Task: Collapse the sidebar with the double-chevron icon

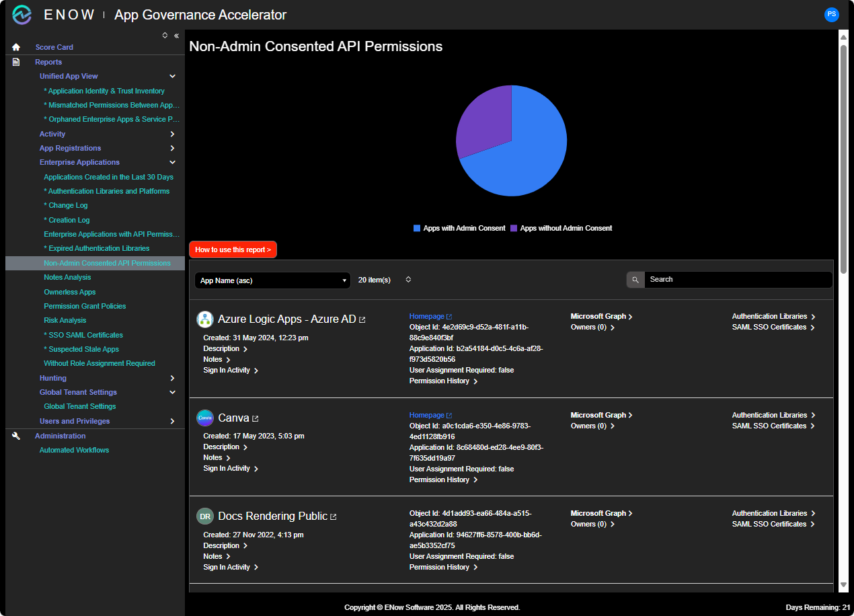Action: click(x=176, y=36)
